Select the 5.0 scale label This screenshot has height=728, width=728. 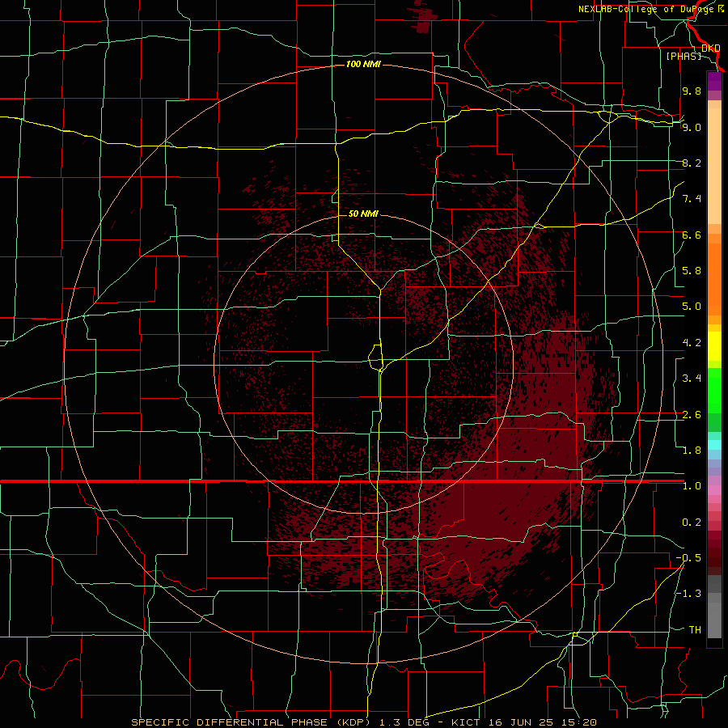point(692,307)
